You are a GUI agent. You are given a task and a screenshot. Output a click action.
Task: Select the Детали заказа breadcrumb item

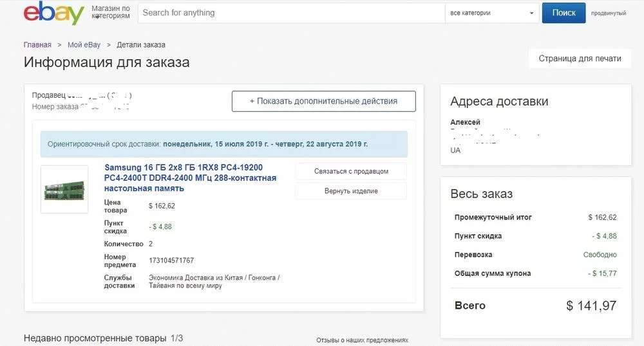[x=140, y=45]
